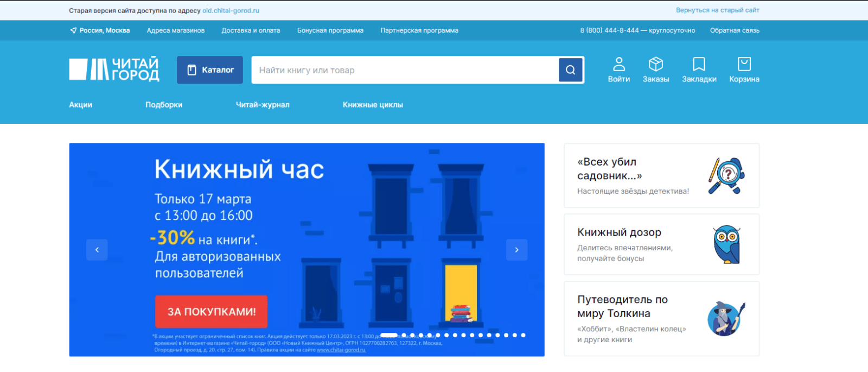The image size is (868, 372).
Task: Open Обратная связь feedback link
Action: 735,30
